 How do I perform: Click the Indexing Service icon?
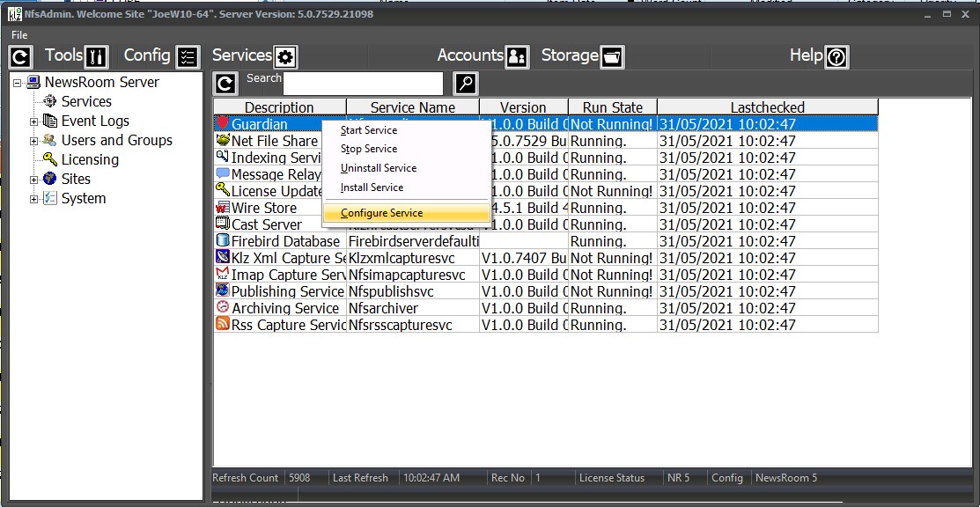[223, 157]
